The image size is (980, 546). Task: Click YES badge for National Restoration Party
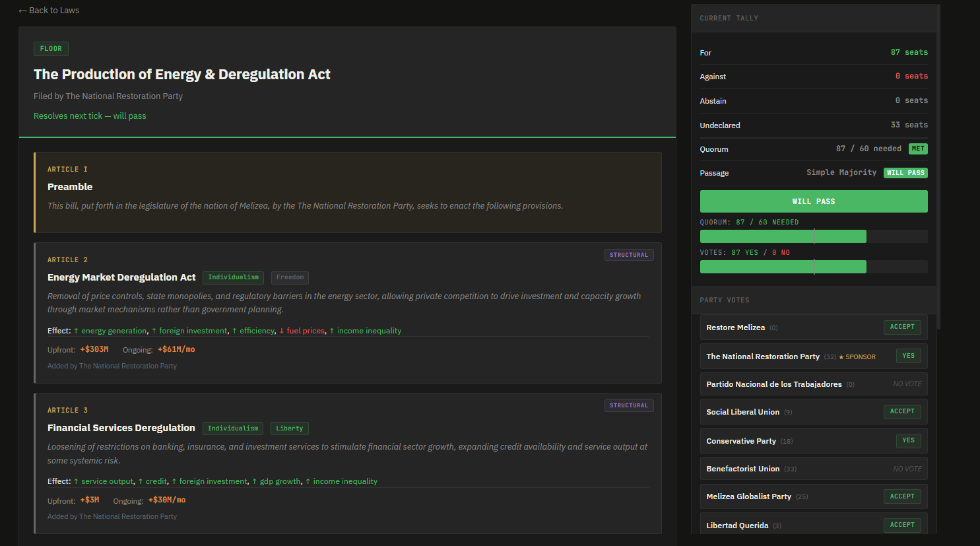pos(908,356)
